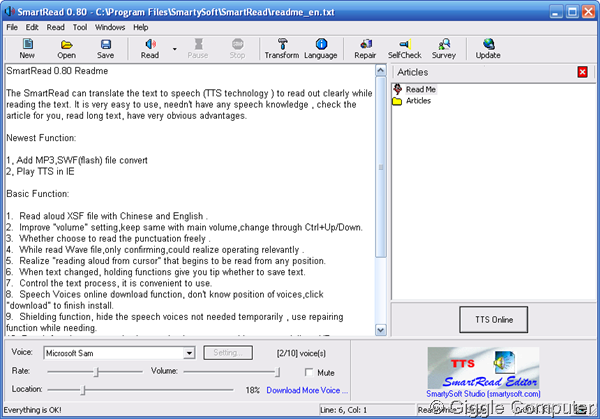
Task: Expand the Read button dropdown arrow
Action: 174,49
